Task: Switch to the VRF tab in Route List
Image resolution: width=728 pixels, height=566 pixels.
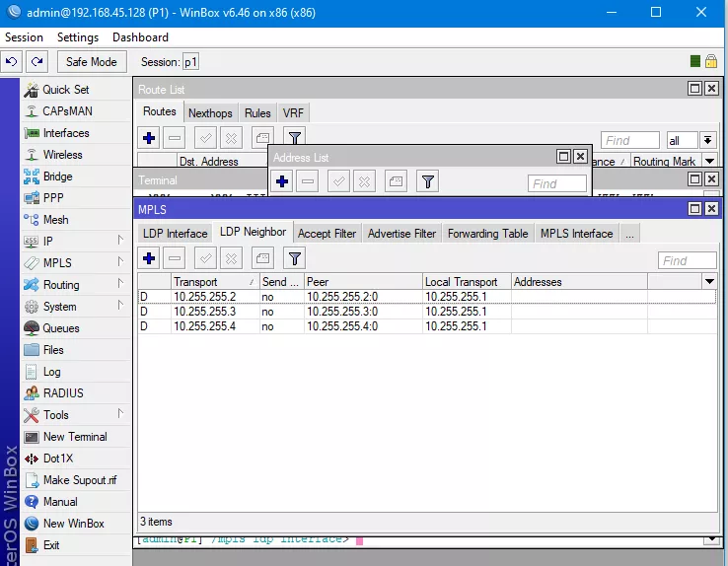Action: 293,112
